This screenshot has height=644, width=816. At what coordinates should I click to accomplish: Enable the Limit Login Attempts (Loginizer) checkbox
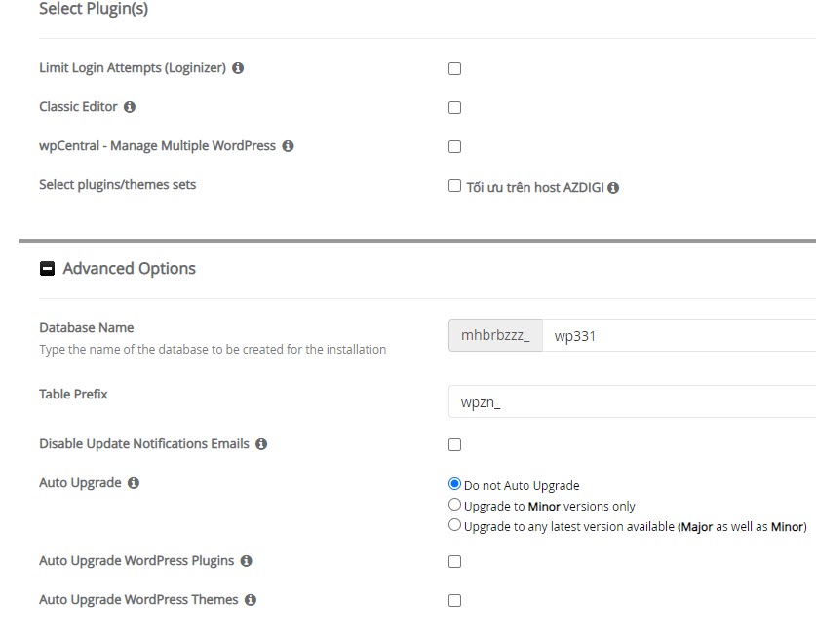tap(455, 68)
